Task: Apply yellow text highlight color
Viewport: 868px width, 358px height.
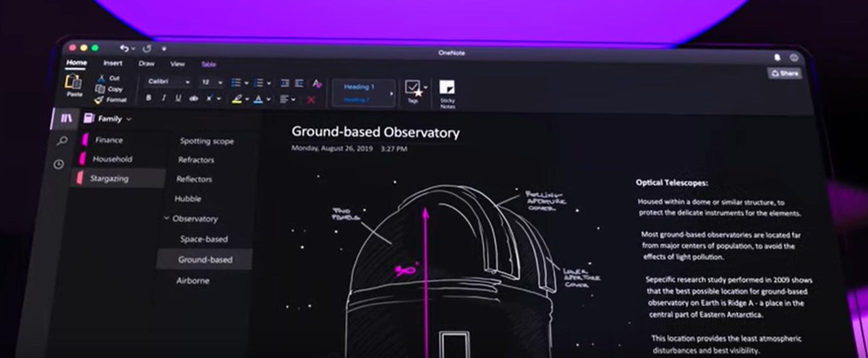Action: point(237,99)
